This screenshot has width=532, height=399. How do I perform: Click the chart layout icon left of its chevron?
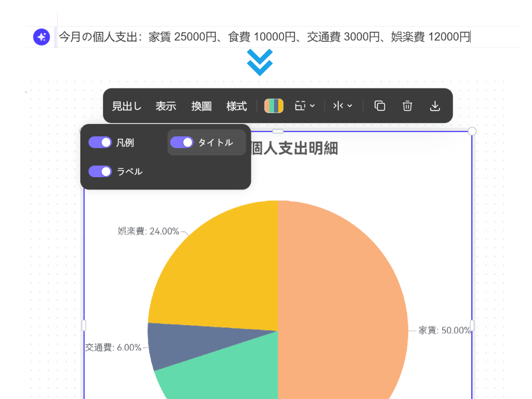pyautogui.click(x=301, y=105)
